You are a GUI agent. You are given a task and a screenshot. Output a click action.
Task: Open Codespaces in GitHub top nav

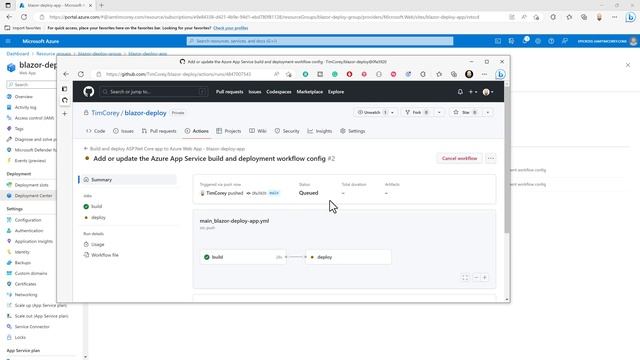279,92
